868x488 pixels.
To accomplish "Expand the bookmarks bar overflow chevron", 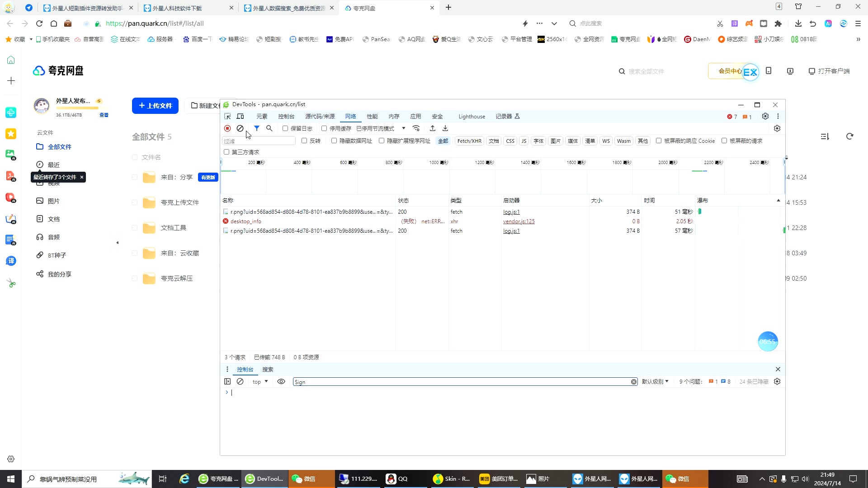I will pyautogui.click(x=858, y=39).
